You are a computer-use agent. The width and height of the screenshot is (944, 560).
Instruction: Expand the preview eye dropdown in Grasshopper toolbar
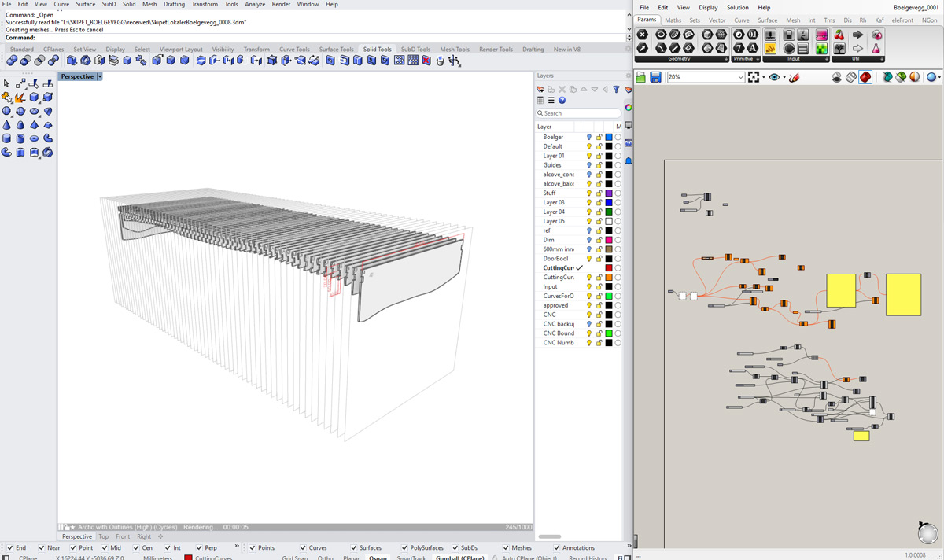click(784, 76)
